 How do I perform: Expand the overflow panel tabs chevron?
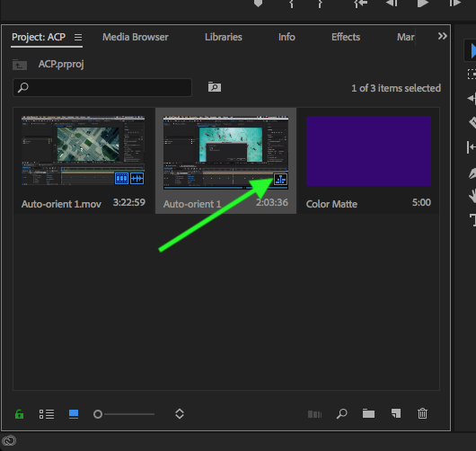pos(442,36)
